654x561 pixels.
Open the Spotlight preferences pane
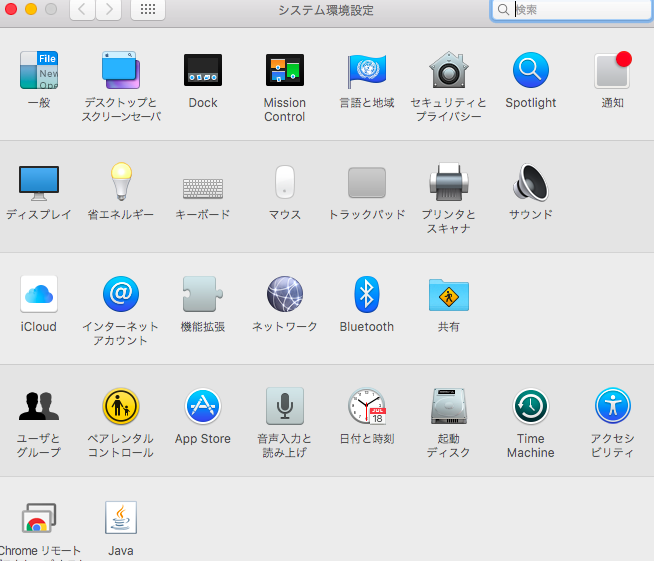click(x=531, y=70)
